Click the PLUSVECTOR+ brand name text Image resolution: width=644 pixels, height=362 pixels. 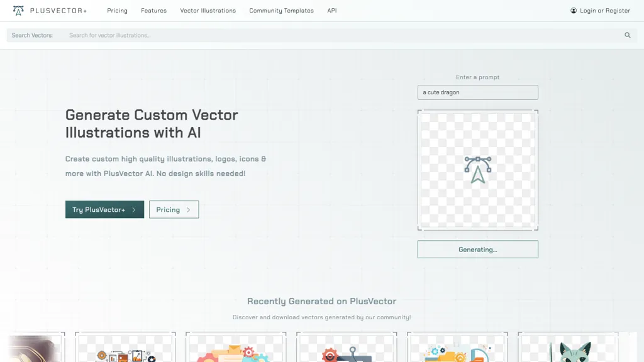coord(58,11)
